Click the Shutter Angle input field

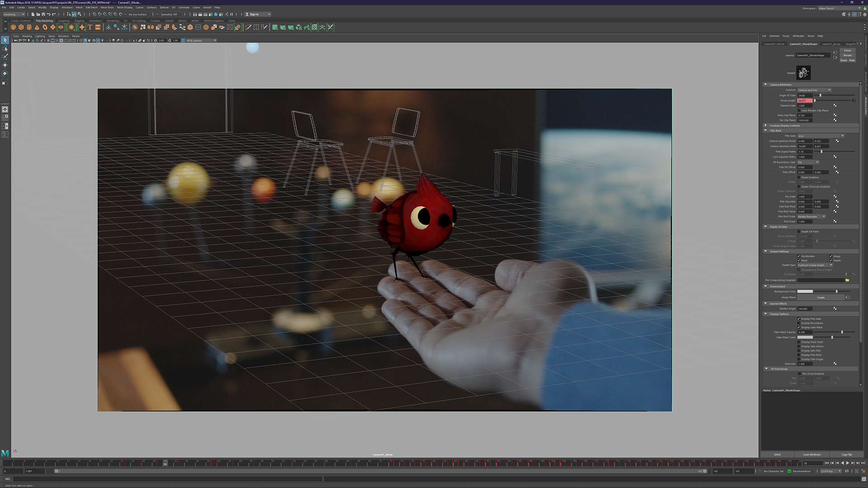pos(805,309)
